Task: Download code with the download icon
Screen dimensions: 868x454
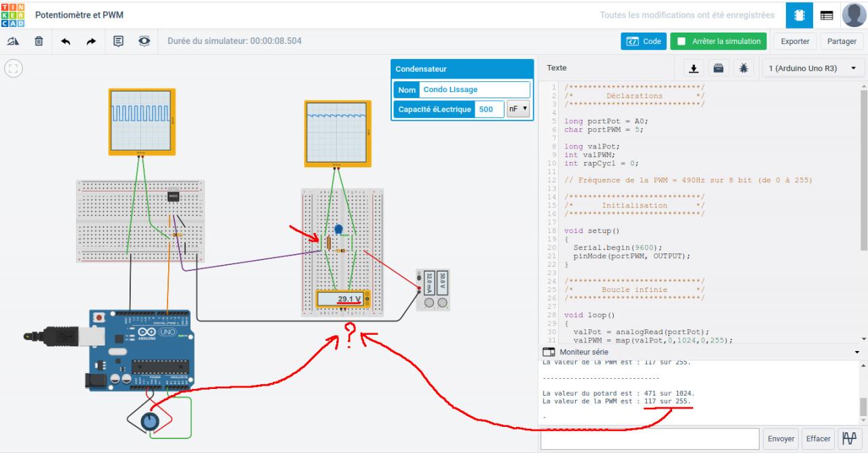Action: 694,68
